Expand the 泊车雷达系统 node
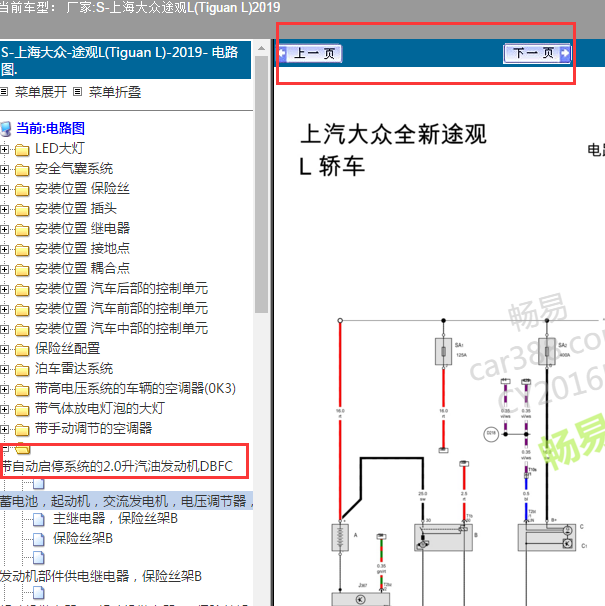The height and width of the screenshot is (606, 605). tap(4, 369)
